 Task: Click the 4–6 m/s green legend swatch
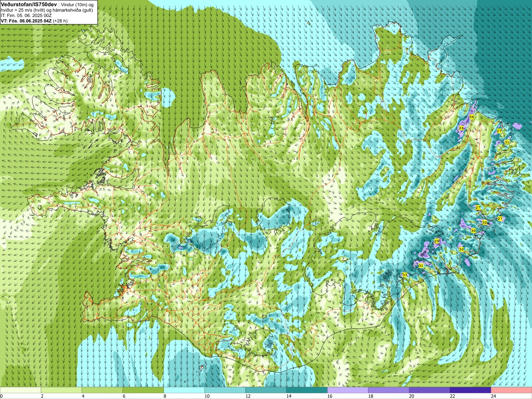(x=102, y=390)
